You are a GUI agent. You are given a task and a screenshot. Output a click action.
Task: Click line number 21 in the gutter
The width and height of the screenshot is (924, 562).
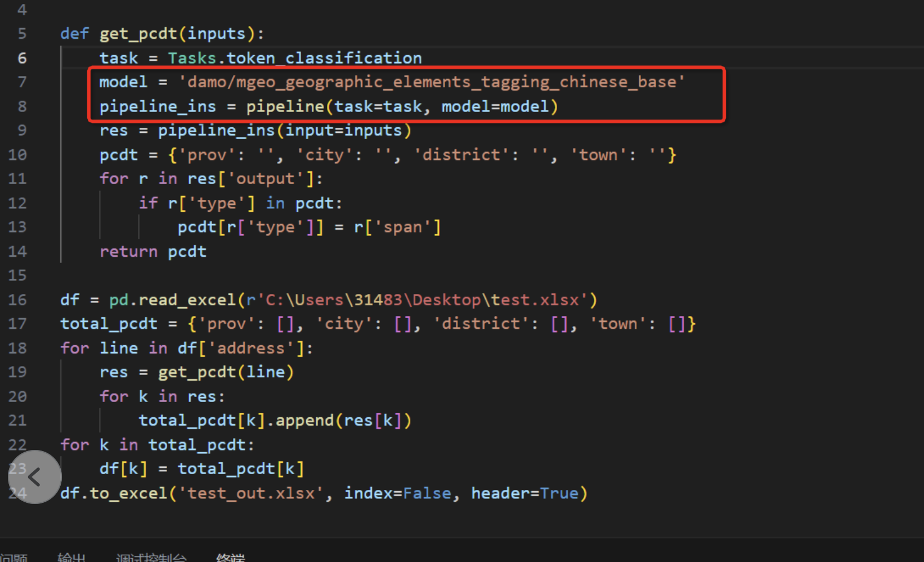[17, 421]
